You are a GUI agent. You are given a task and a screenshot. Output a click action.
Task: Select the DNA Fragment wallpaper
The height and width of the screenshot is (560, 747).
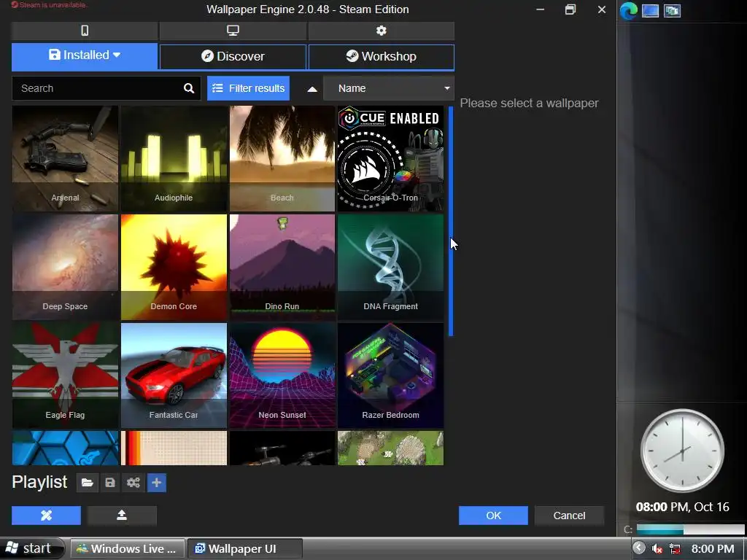point(391,267)
